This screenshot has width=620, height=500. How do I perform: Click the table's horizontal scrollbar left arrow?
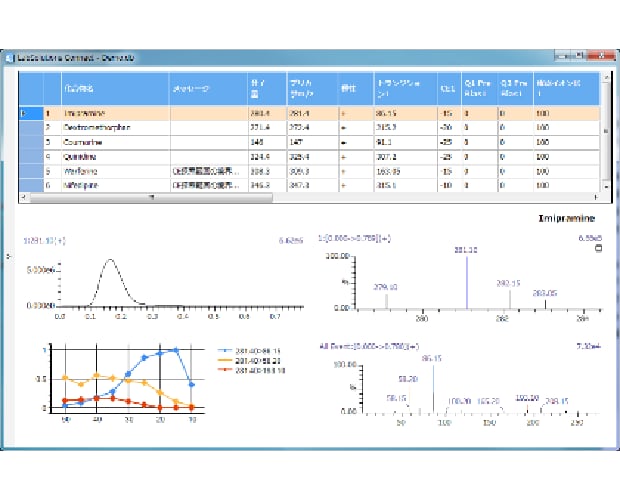tap(23, 196)
